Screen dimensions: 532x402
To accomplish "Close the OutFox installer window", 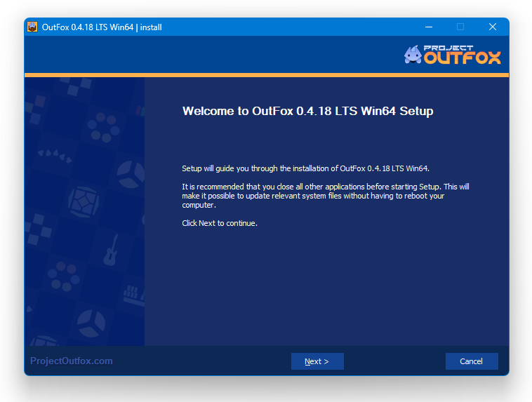I will click(x=493, y=27).
